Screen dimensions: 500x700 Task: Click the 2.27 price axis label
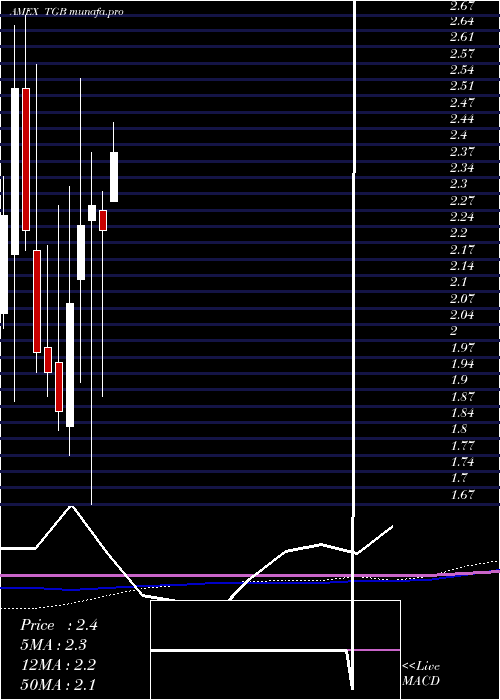[x=462, y=200]
